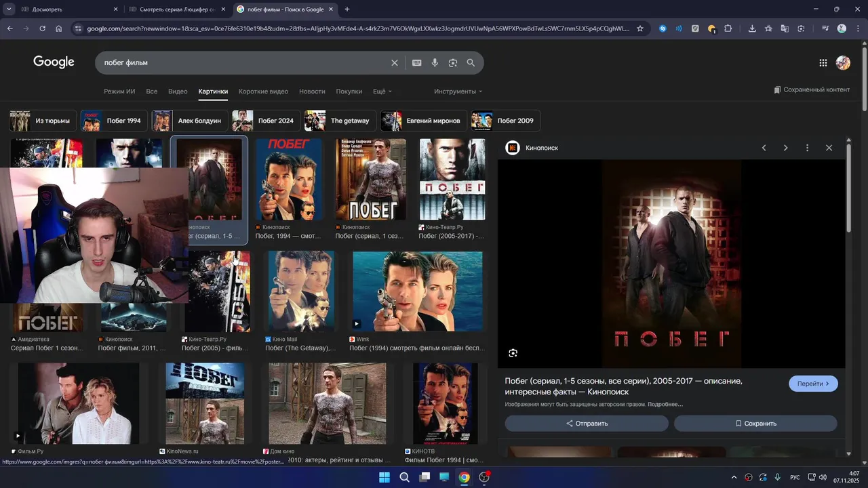Go to previous image in preview panel

(x=764, y=148)
